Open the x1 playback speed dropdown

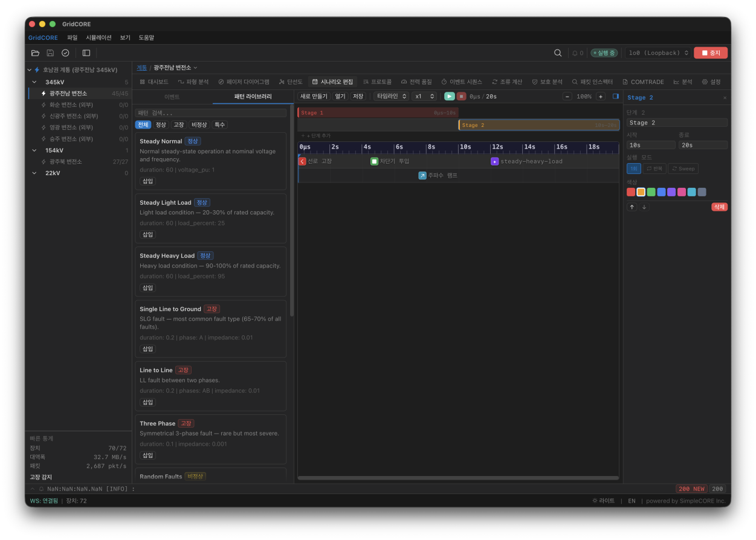(x=424, y=97)
